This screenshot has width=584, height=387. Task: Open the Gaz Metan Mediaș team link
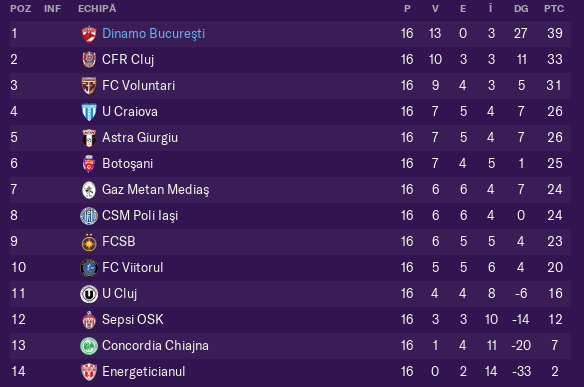click(156, 190)
